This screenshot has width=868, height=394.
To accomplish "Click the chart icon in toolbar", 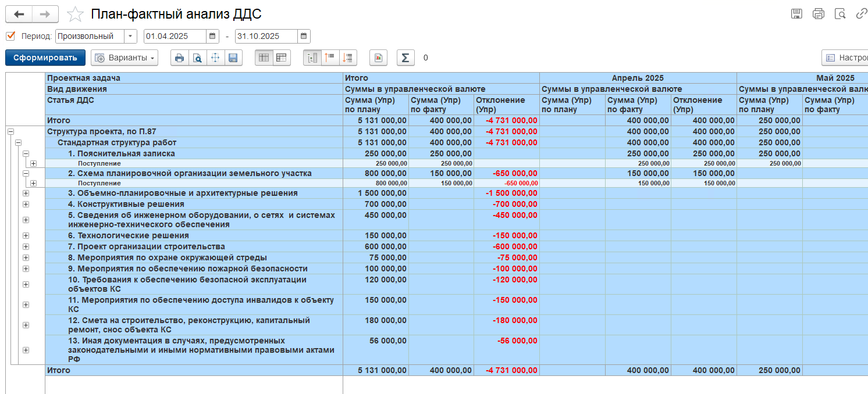I will 378,58.
